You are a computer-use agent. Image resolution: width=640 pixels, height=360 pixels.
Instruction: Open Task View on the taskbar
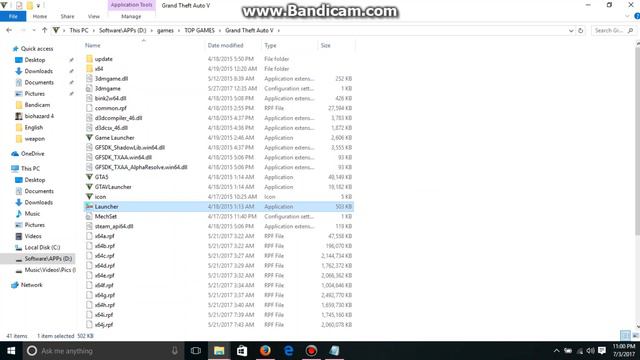[x=196, y=351]
